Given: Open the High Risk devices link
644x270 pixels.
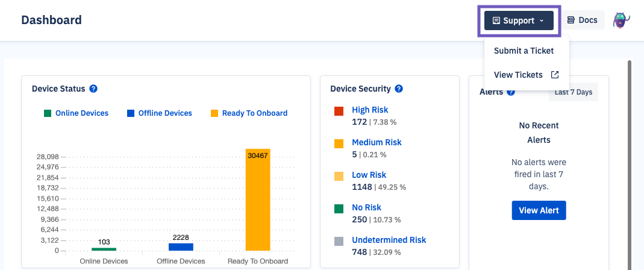Looking at the screenshot, I should tap(370, 110).
